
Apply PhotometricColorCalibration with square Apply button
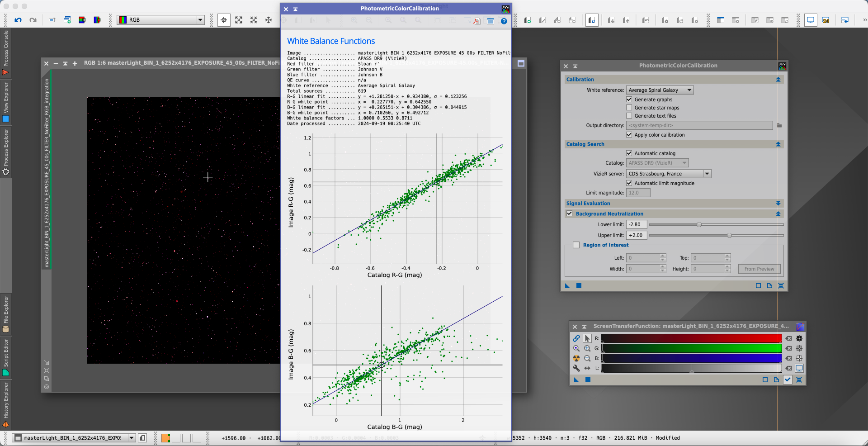(579, 286)
